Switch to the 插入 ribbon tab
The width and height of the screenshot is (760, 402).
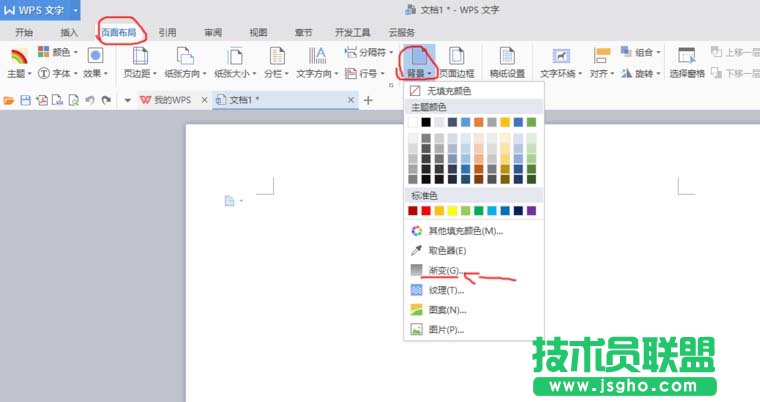[x=69, y=32]
